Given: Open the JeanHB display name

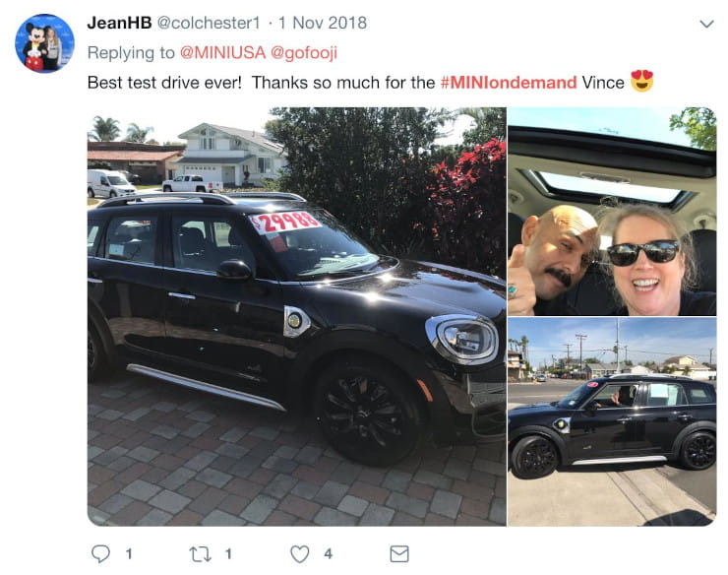Looking at the screenshot, I should click(119, 23).
